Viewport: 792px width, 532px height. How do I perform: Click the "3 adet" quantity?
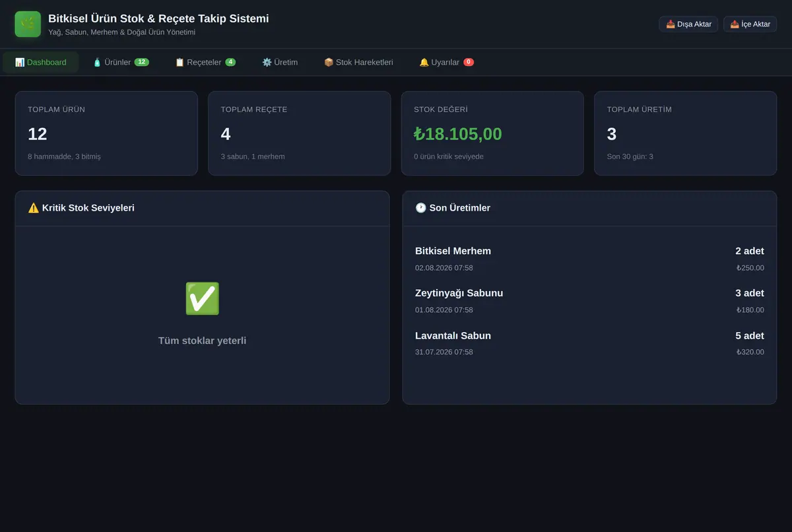click(750, 293)
